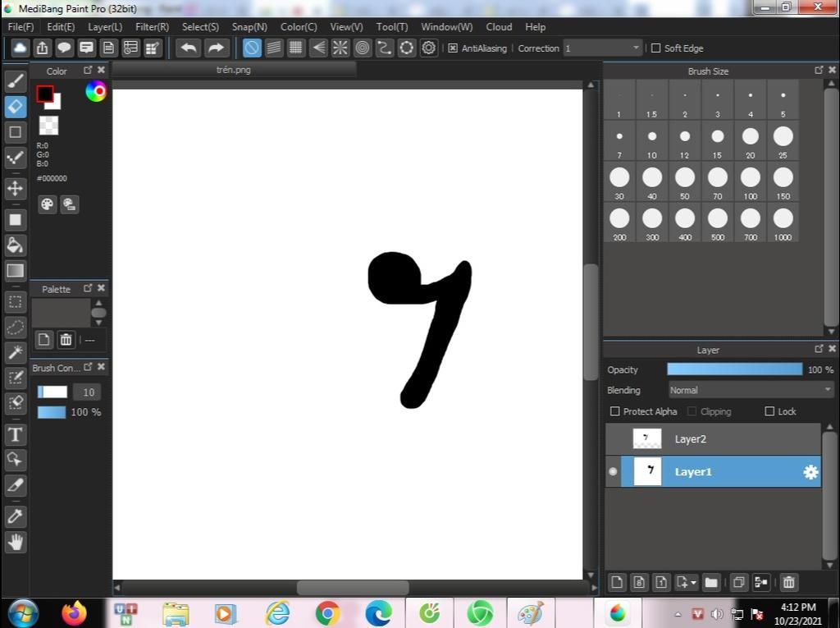Open the View menu

point(346,27)
